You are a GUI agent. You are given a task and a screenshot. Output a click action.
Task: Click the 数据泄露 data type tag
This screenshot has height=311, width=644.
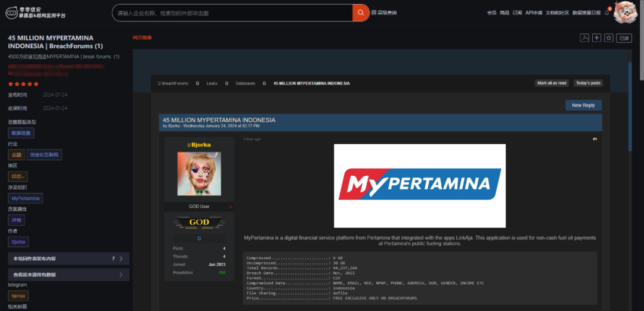coord(21,133)
